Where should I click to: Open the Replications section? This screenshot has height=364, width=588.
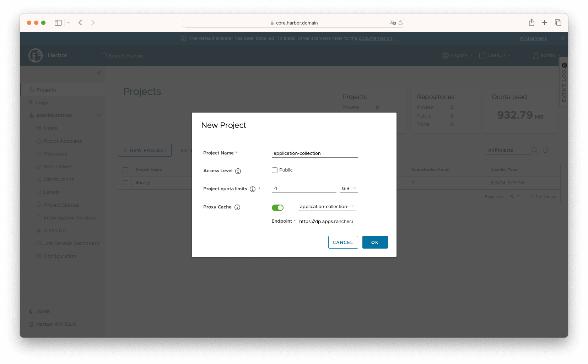coord(58,167)
